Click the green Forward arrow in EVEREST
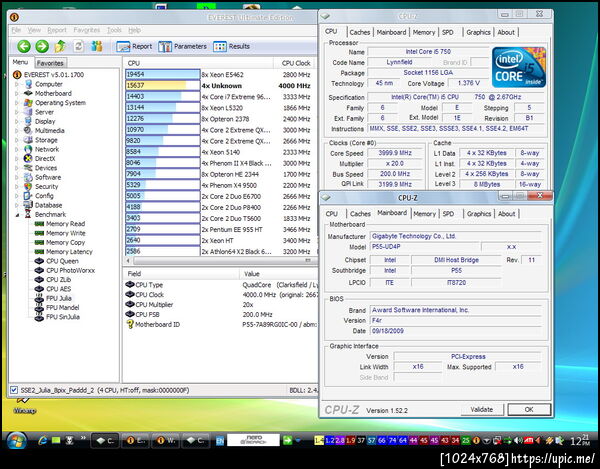This screenshot has height=469, width=600. point(41,46)
